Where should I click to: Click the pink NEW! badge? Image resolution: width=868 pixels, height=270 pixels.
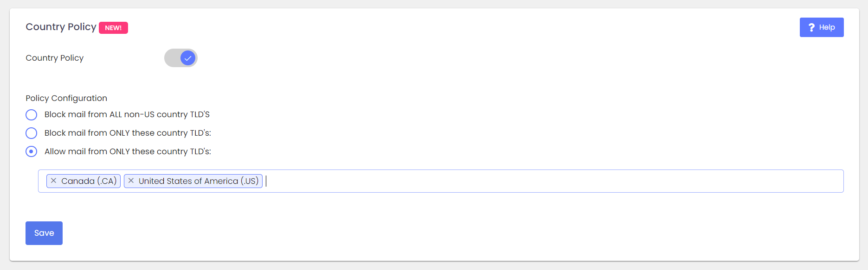click(x=113, y=28)
